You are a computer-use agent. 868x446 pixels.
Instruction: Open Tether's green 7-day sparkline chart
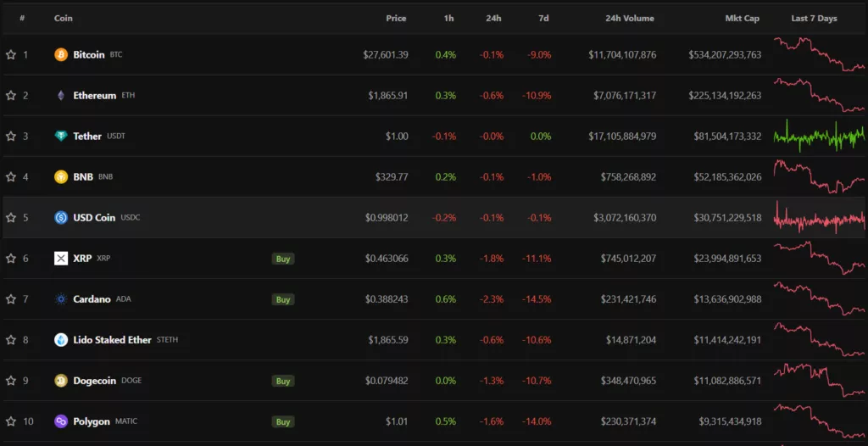(x=819, y=136)
